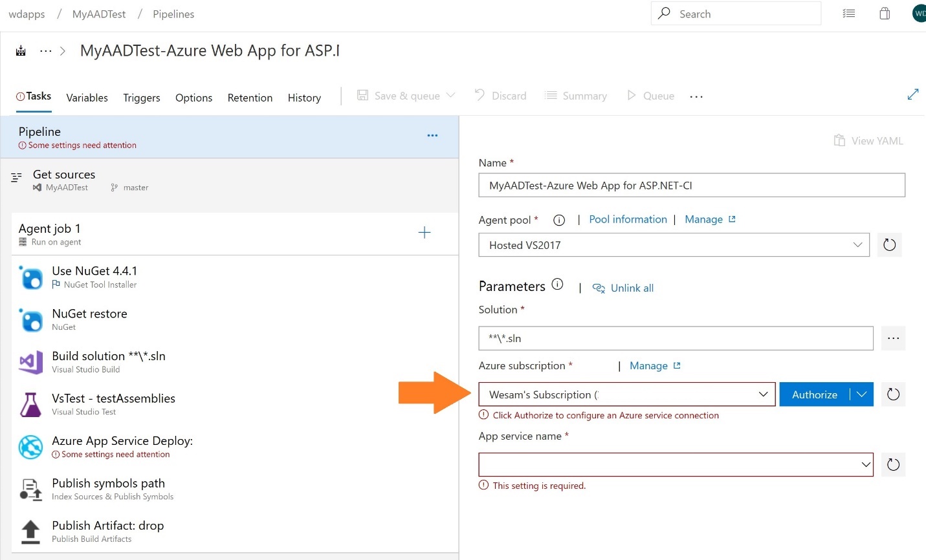Switch to the Retention tab
926x560 pixels.
pos(250,98)
